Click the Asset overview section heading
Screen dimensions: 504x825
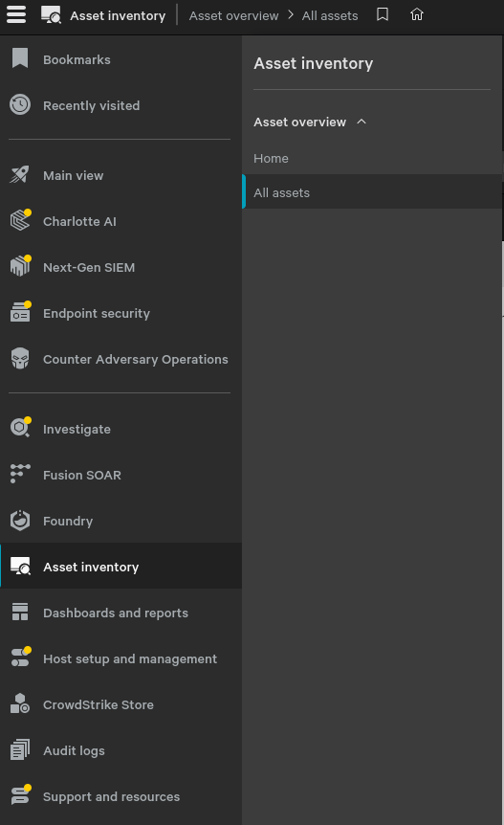(299, 122)
